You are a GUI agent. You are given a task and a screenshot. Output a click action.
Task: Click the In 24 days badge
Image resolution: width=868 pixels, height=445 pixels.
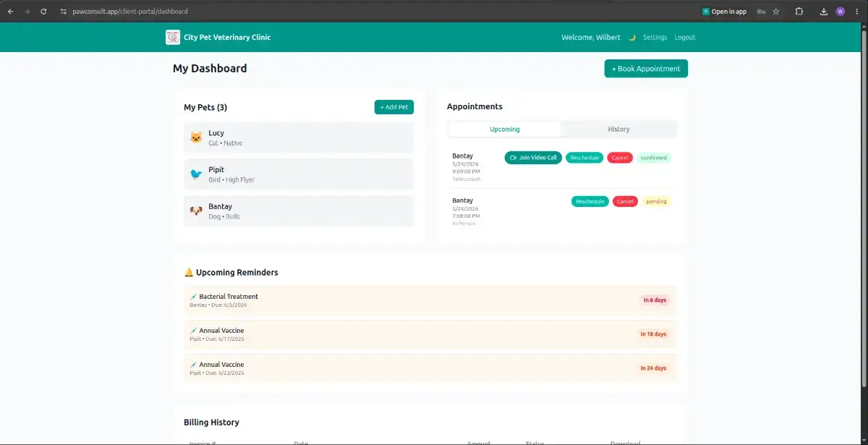(x=653, y=368)
